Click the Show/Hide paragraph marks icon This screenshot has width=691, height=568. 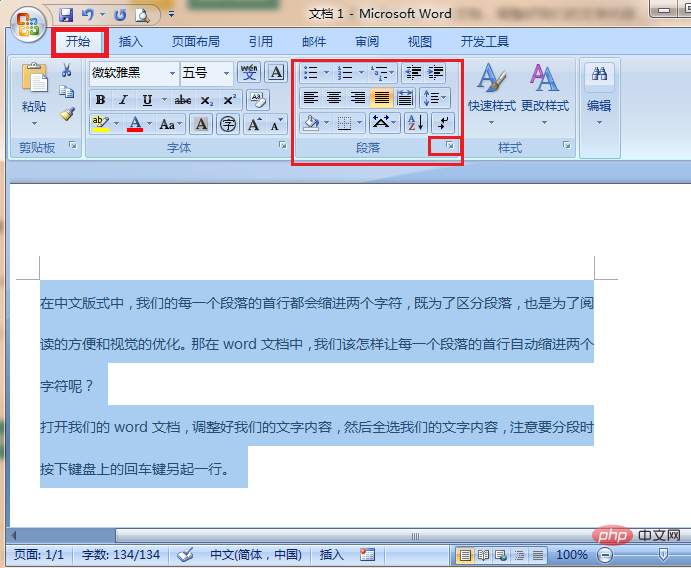click(442, 123)
